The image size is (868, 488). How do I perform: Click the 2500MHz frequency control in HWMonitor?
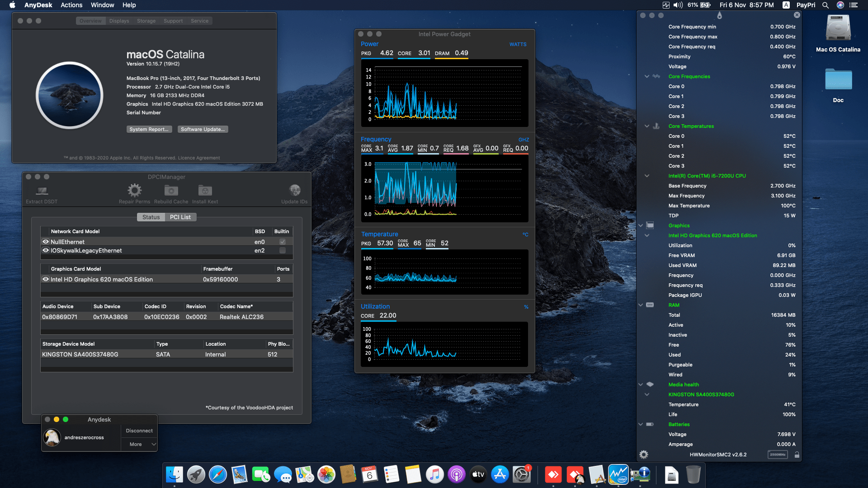point(777,455)
